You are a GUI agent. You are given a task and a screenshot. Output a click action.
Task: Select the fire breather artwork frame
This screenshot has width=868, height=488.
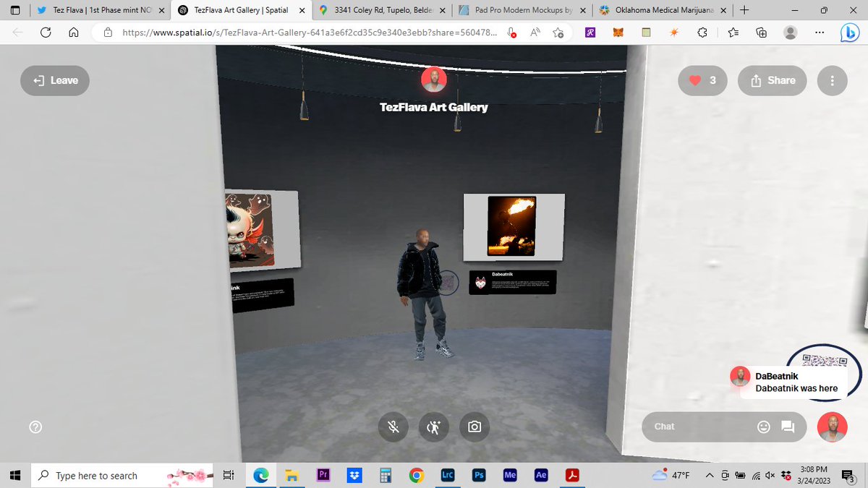tap(514, 227)
